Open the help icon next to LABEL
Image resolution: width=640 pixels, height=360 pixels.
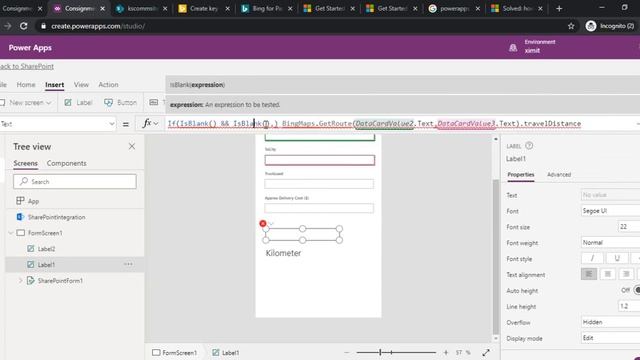(529, 146)
